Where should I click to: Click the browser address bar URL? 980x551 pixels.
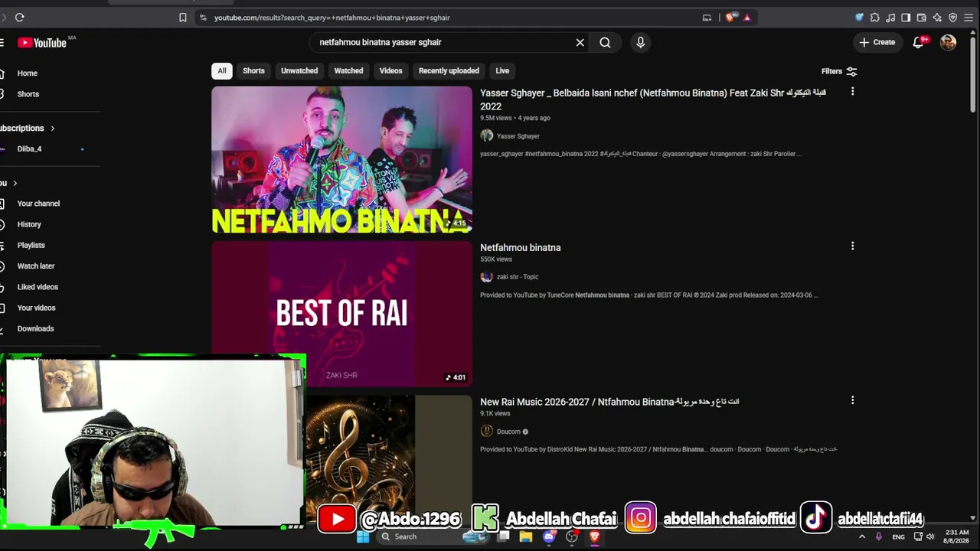332,18
